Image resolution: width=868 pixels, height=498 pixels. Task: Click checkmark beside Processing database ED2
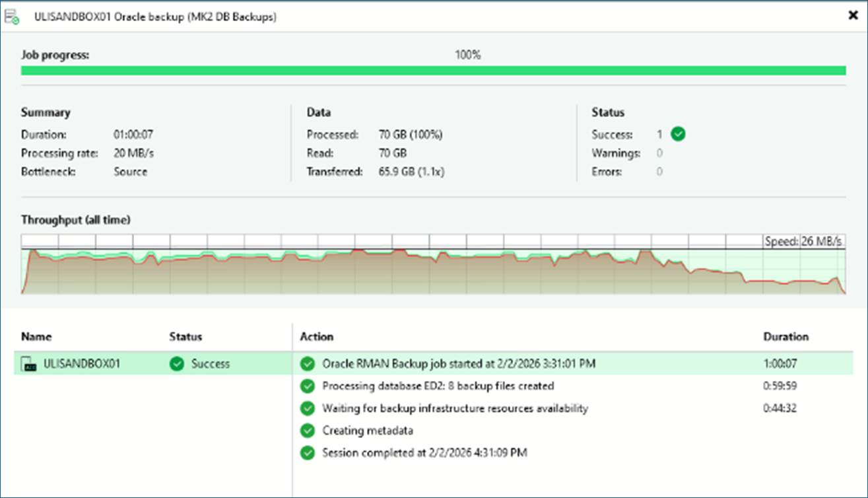point(307,386)
